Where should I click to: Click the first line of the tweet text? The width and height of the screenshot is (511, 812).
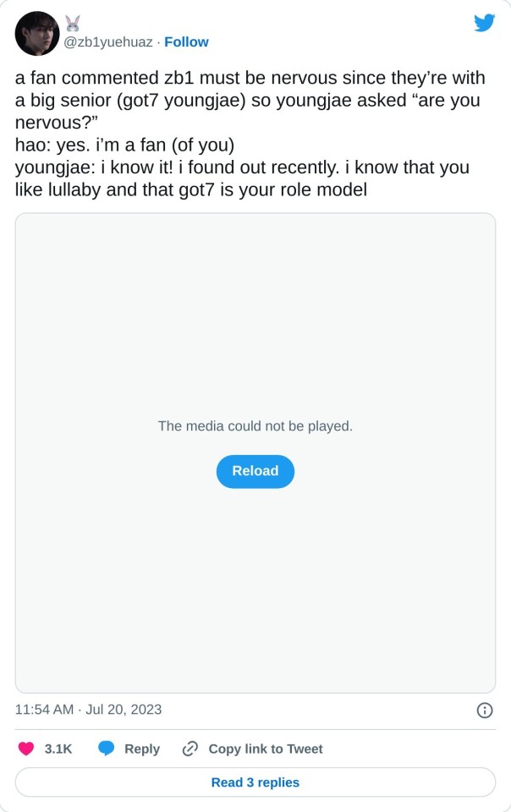tap(250, 79)
